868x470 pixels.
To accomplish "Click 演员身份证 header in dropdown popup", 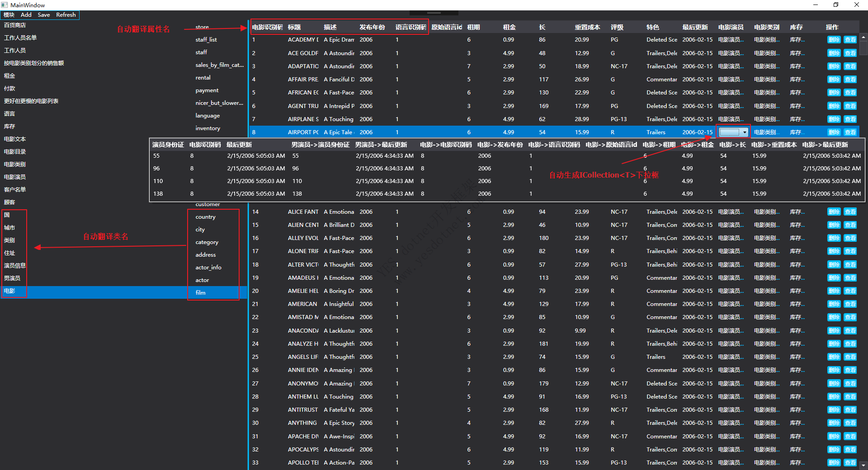I will [x=168, y=145].
